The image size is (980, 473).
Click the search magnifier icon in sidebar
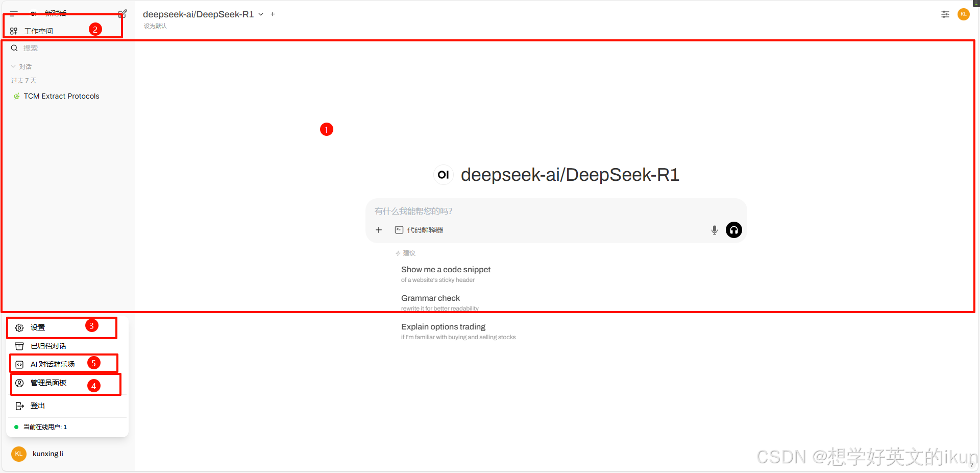14,48
